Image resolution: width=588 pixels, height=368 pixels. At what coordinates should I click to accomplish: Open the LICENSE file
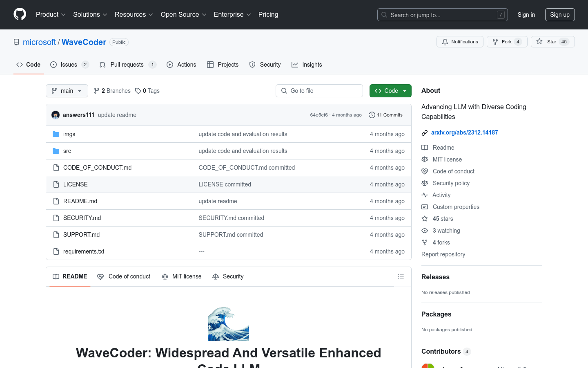coord(76,184)
